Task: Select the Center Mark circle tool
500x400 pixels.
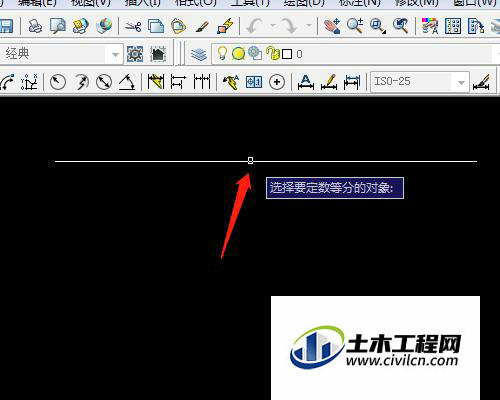Action: [277, 82]
